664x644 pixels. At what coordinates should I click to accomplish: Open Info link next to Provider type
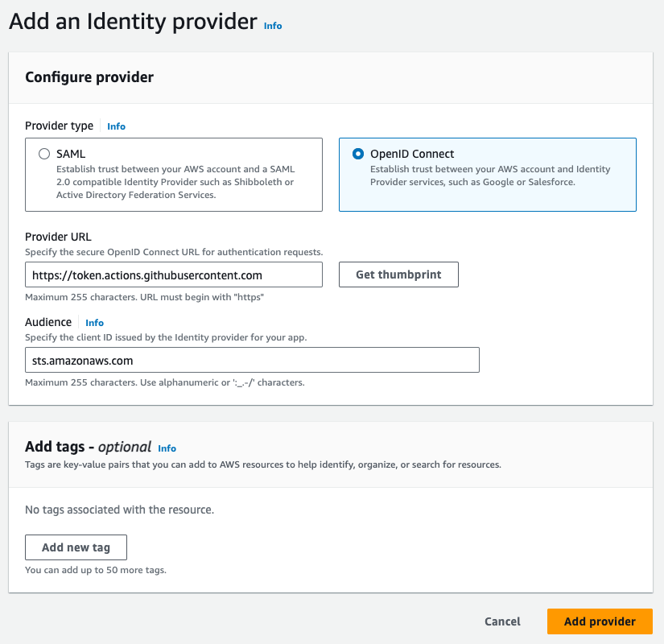pos(117,126)
